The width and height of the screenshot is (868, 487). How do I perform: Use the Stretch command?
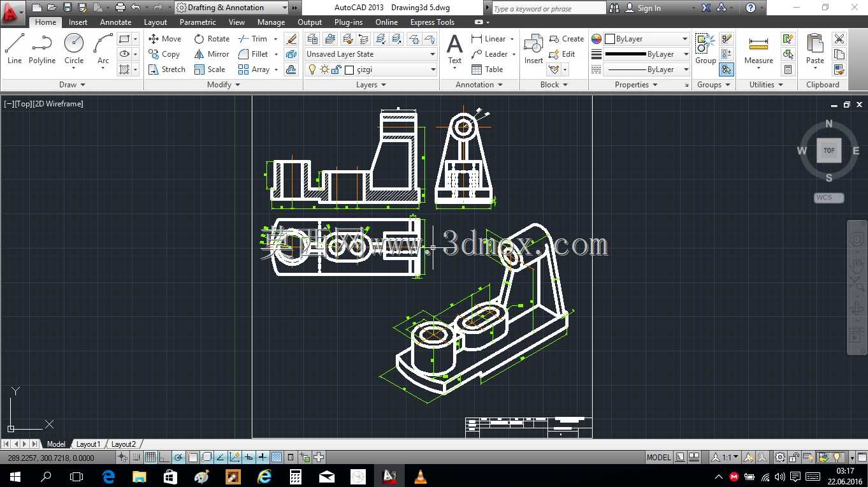pyautogui.click(x=167, y=69)
